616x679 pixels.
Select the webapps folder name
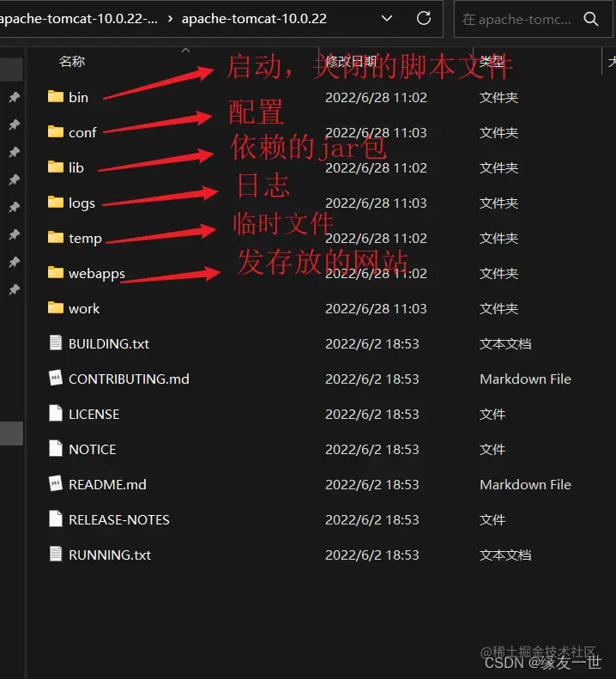pyautogui.click(x=97, y=274)
